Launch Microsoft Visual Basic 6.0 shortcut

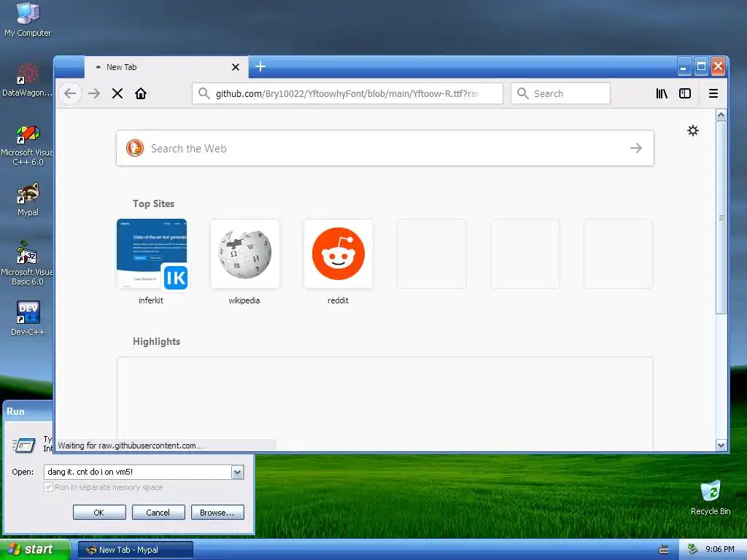pos(28,263)
